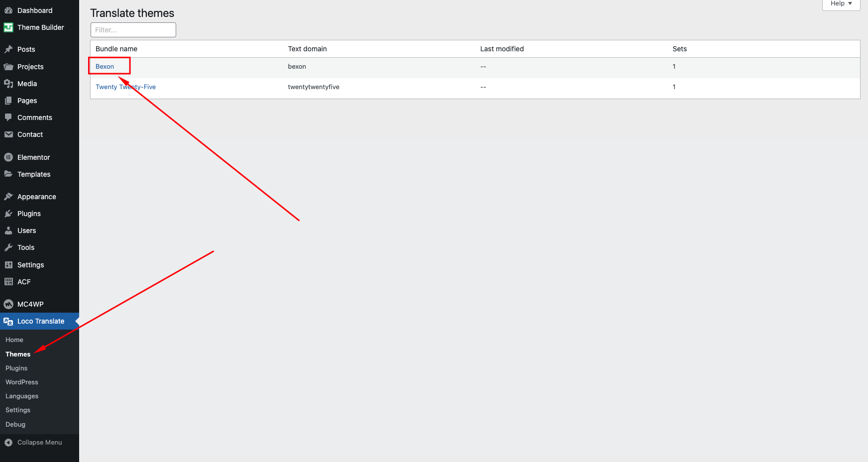The height and width of the screenshot is (462, 868).
Task: Focus the Filter text field
Action: pyautogui.click(x=133, y=30)
